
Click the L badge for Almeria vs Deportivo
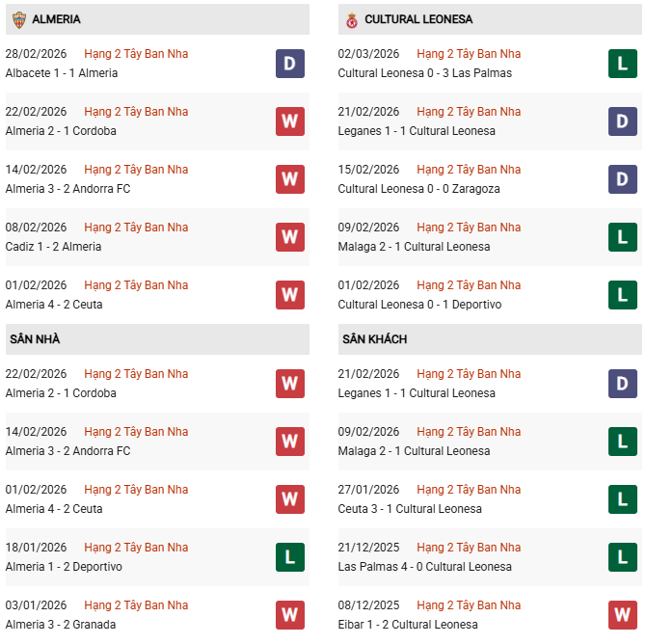tap(290, 557)
